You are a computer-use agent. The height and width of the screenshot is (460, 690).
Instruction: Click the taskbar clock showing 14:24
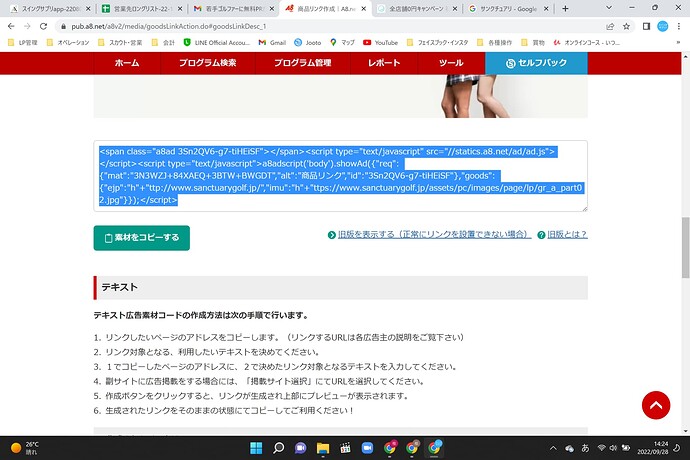[x=653, y=448]
